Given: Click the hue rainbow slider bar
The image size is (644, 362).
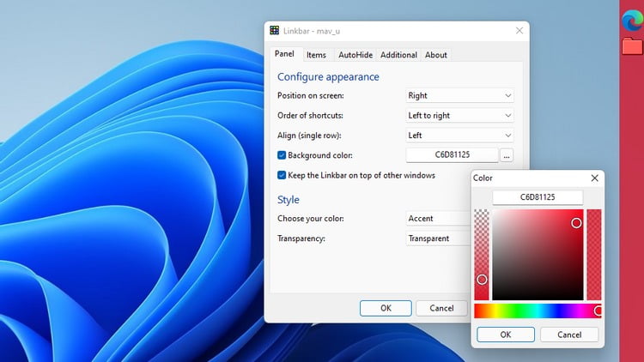Looking at the screenshot, I should point(538,311).
